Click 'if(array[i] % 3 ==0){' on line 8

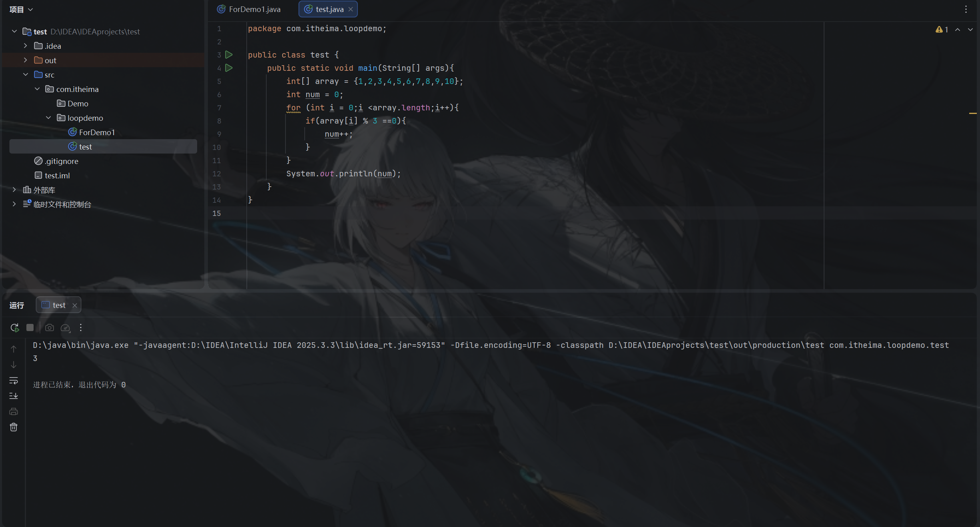pos(356,121)
